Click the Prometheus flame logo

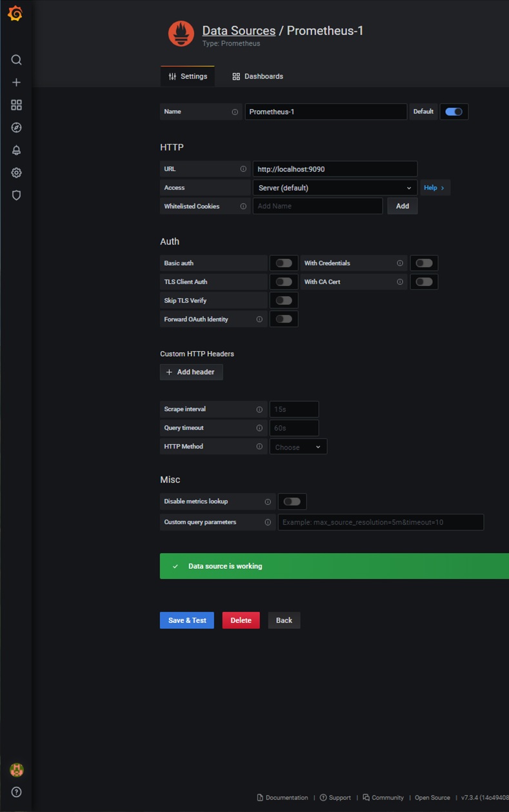pyautogui.click(x=181, y=34)
